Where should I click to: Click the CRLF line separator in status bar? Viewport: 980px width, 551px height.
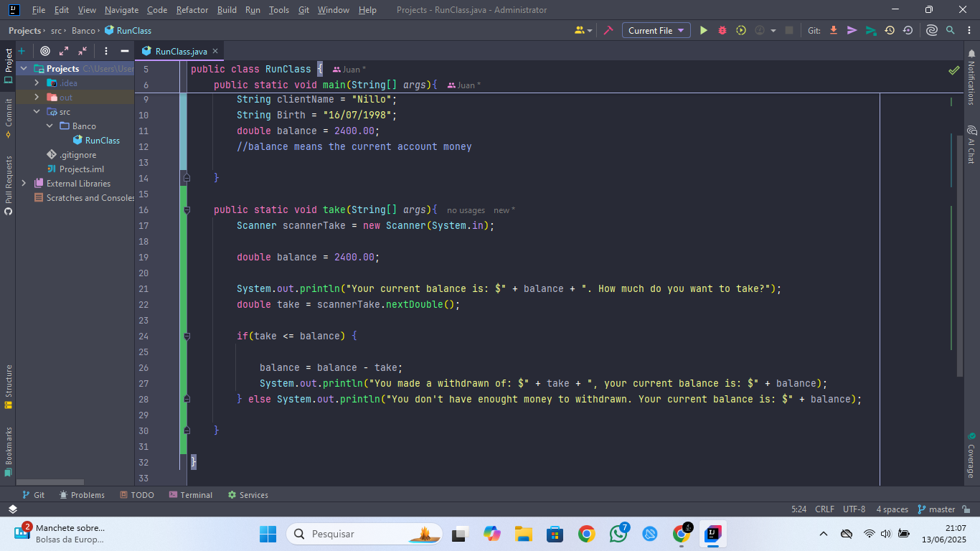click(824, 509)
